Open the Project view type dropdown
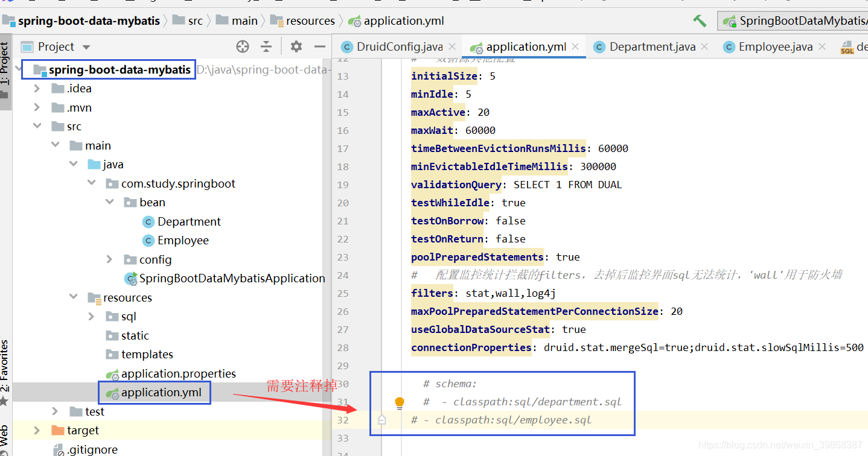 point(86,47)
